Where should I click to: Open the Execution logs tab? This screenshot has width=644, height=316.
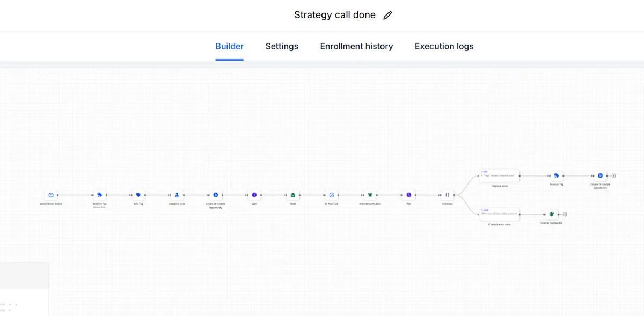coord(444,46)
